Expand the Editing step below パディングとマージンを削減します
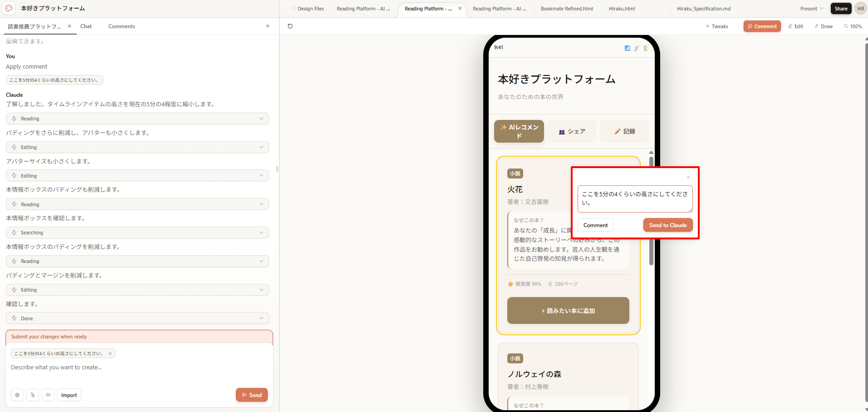 click(137, 290)
